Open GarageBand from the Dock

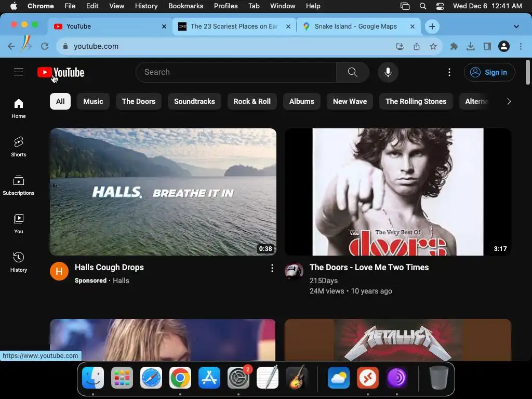(x=297, y=378)
